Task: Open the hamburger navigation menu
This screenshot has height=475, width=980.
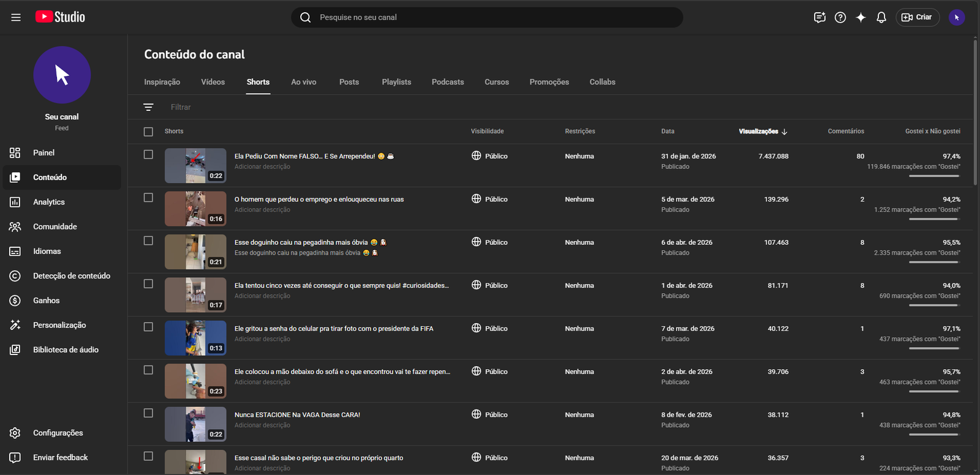Action: (16, 17)
